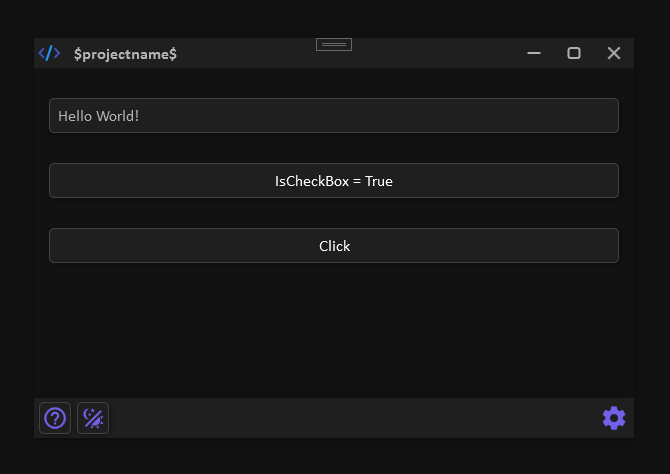The width and height of the screenshot is (670, 474).
Task: Focus the Hello World! text field
Action: click(334, 116)
